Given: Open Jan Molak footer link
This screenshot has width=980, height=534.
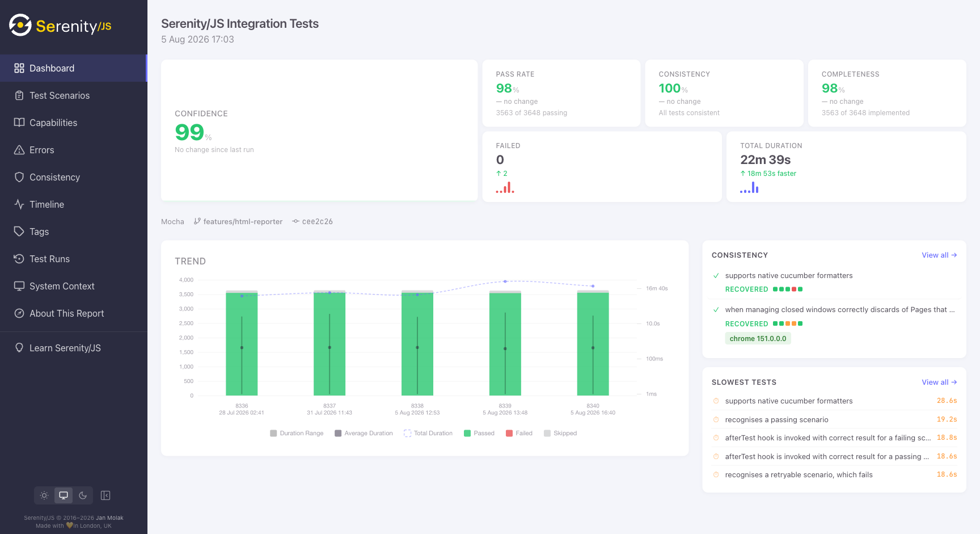Looking at the screenshot, I should coord(109,518).
